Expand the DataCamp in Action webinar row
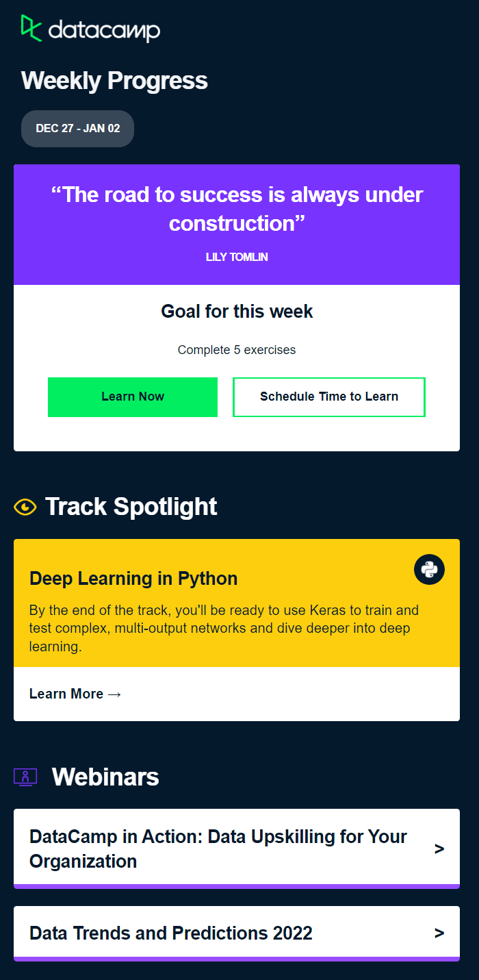 point(236,848)
